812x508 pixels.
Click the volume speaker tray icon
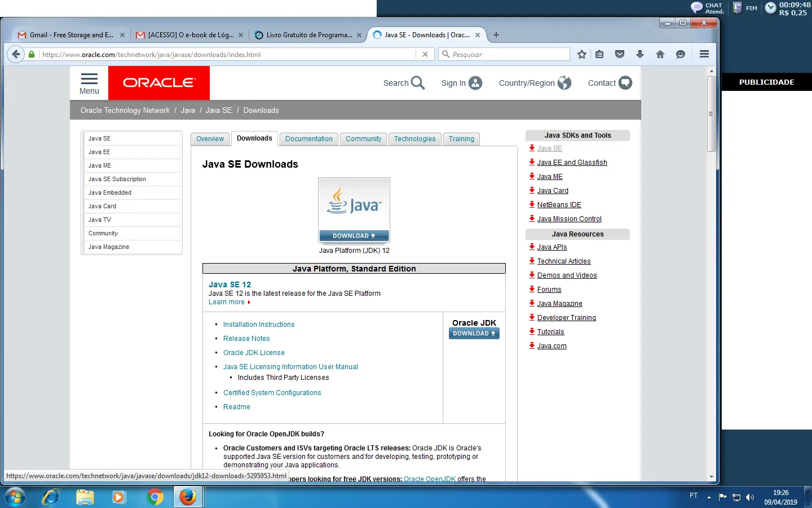tap(750, 497)
